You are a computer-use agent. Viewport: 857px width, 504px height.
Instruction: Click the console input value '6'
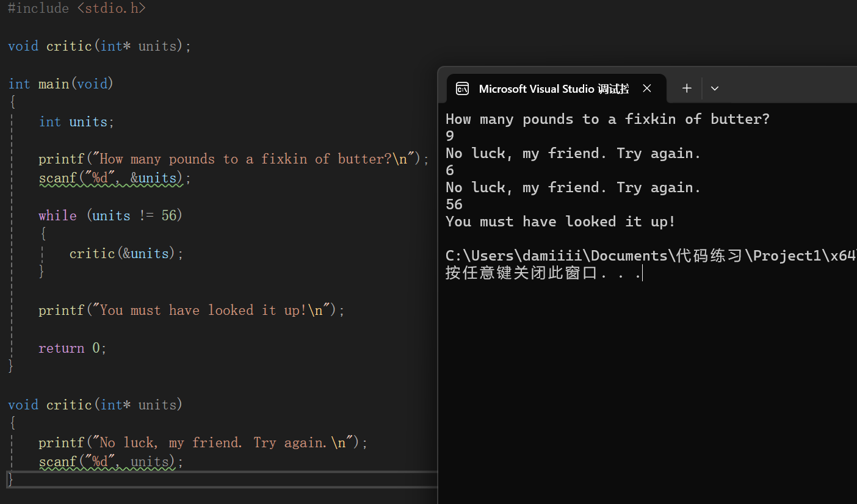point(450,170)
